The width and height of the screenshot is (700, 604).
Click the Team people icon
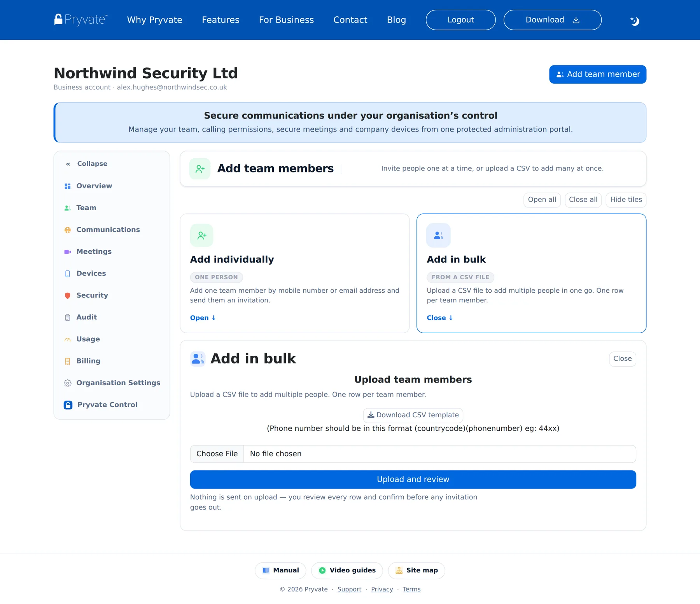pos(68,208)
